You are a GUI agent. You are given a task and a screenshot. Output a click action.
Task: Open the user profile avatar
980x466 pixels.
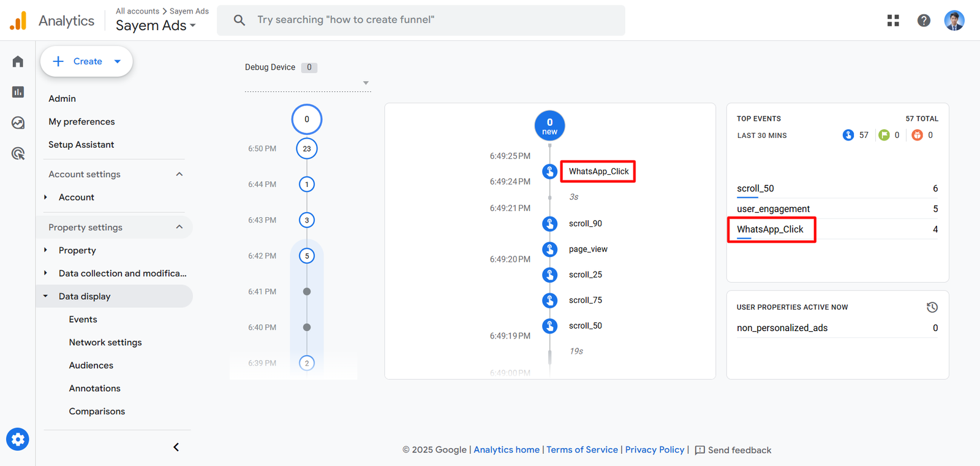(x=954, y=20)
